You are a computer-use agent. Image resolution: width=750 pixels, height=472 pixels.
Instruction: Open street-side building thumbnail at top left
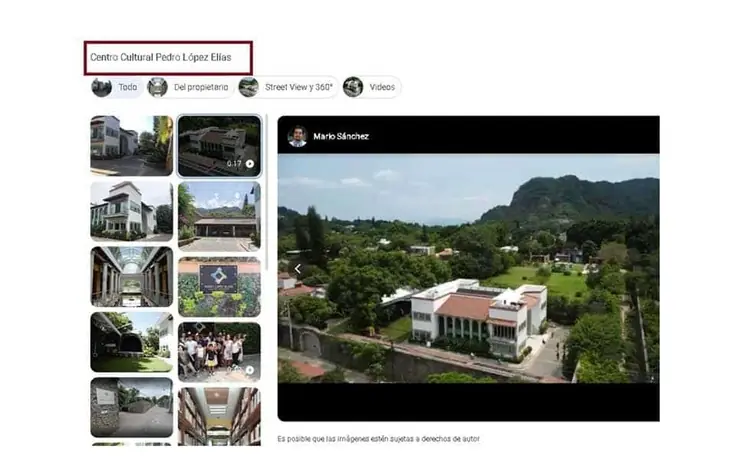[x=132, y=145]
